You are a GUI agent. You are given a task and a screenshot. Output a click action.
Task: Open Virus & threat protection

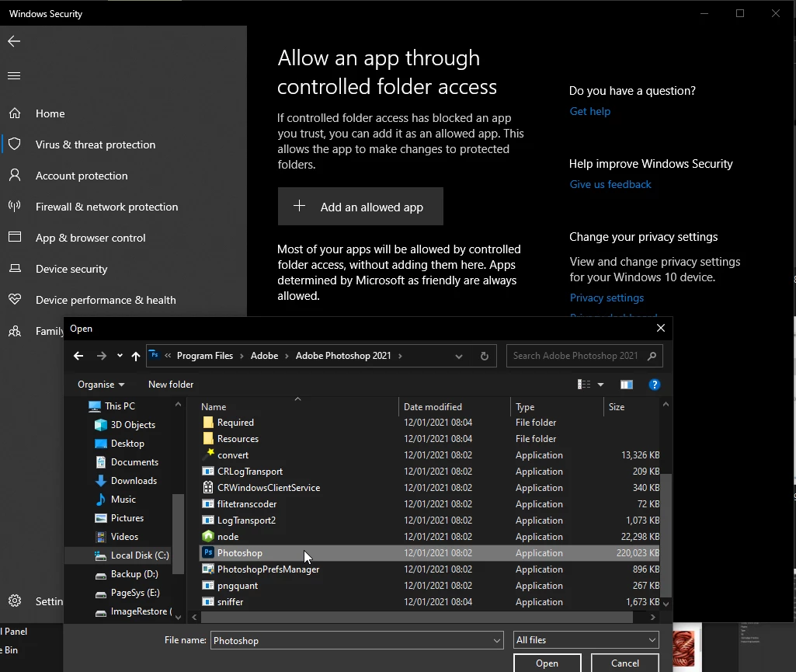pyautogui.click(x=96, y=144)
